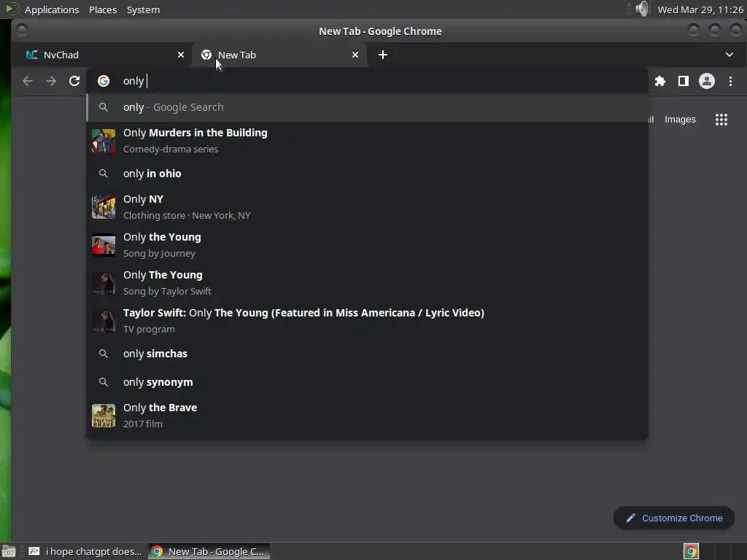Click the volume speaker icon in the panel
The height and width of the screenshot is (560, 747).
pyautogui.click(x=642, y=9)
